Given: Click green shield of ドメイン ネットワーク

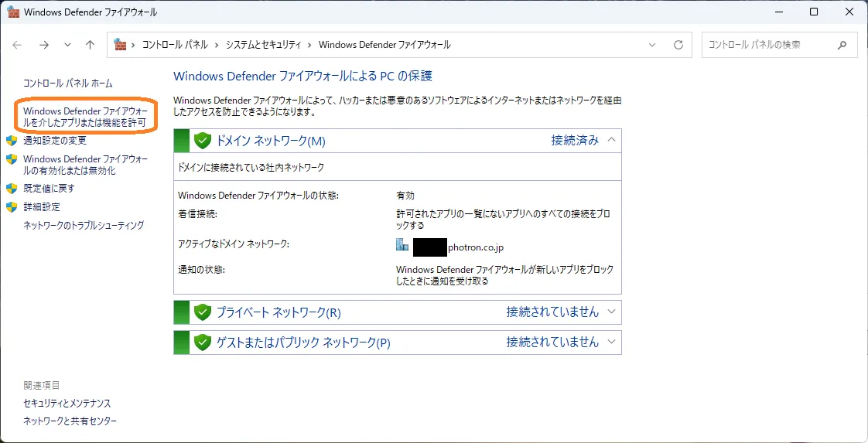Looking at the screenshot, I should 203,141.
